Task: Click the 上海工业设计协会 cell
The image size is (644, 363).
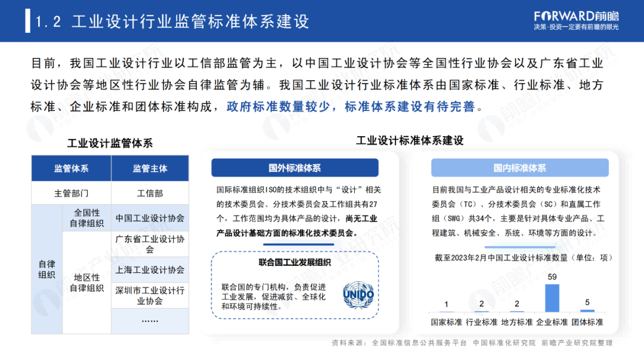Action: coord(150,270)
